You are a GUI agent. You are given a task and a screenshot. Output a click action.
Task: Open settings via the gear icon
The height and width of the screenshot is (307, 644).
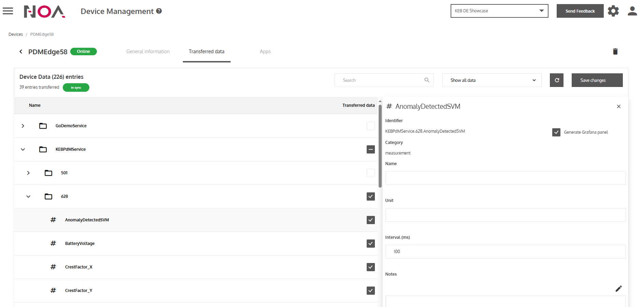coord(613,11)
